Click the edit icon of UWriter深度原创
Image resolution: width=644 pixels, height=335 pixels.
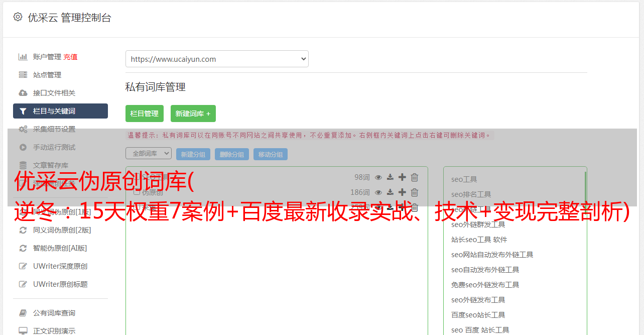point(23,266)
